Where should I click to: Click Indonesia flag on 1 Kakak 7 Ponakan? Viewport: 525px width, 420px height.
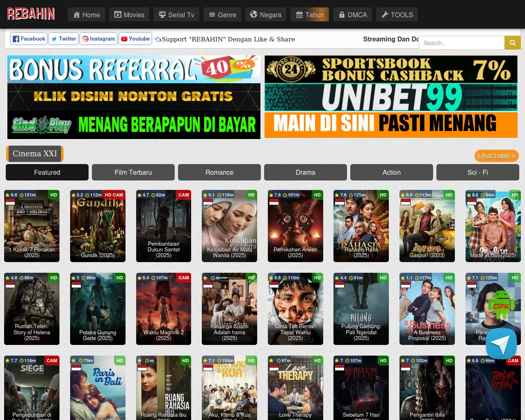click(x=10, y=202)
